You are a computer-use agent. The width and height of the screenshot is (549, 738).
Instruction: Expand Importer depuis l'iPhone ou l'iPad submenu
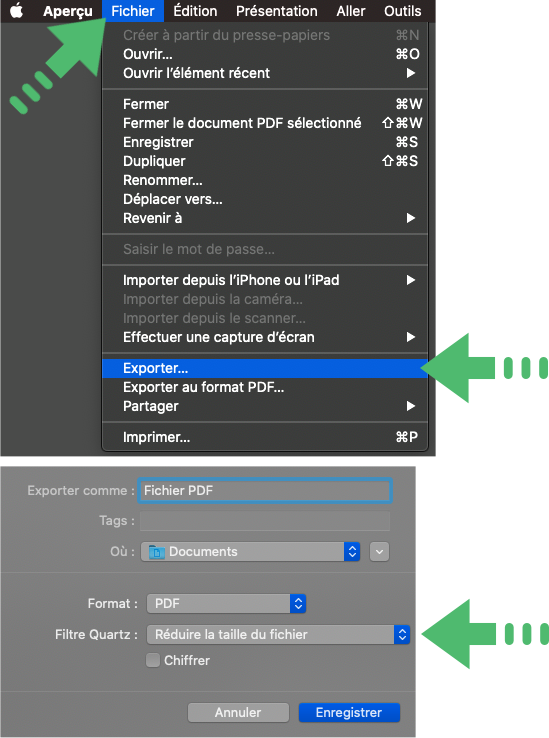[265, 280]
